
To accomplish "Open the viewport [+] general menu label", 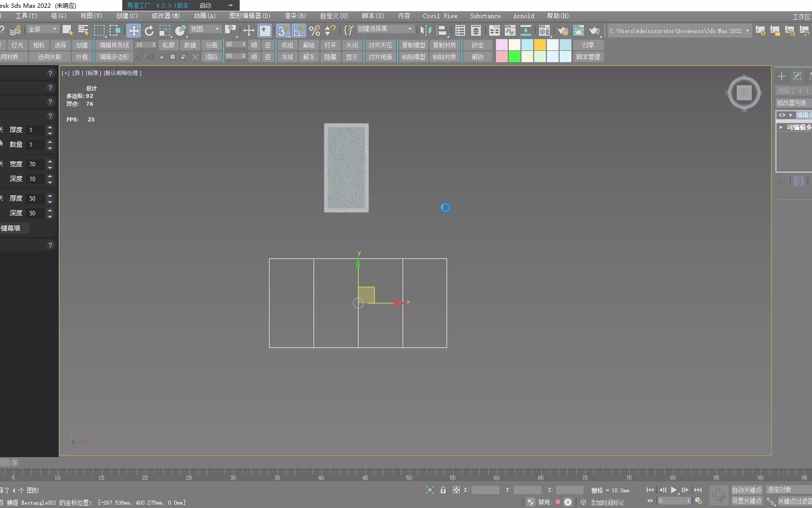I will coord(66,73).
